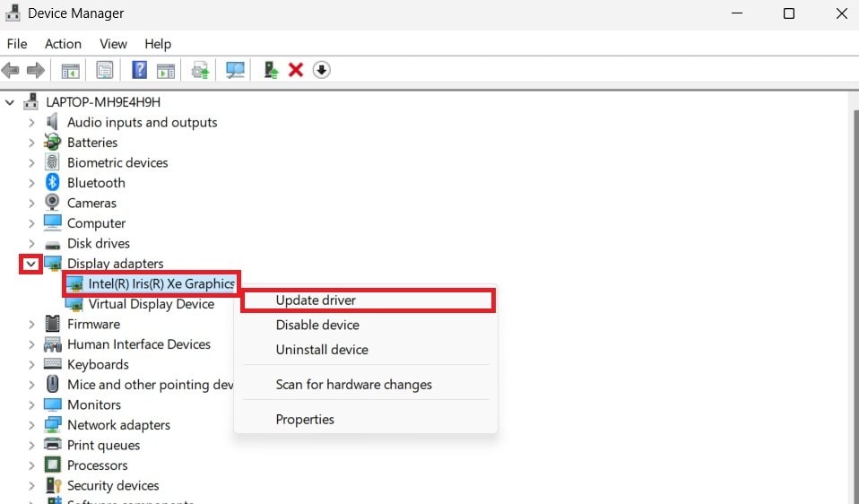Click the Cameras webcam icon

pyautogui.click(x=53, y=203)
